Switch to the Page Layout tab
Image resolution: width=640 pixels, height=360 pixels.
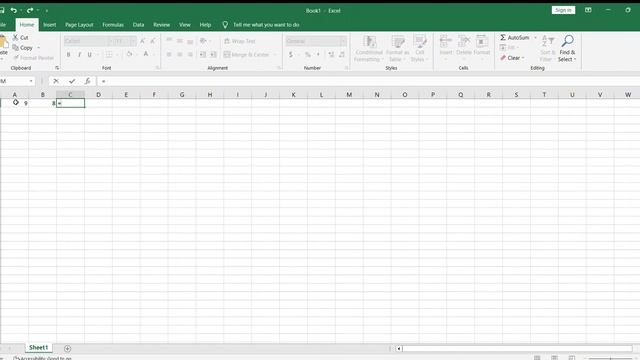[79, 25]
